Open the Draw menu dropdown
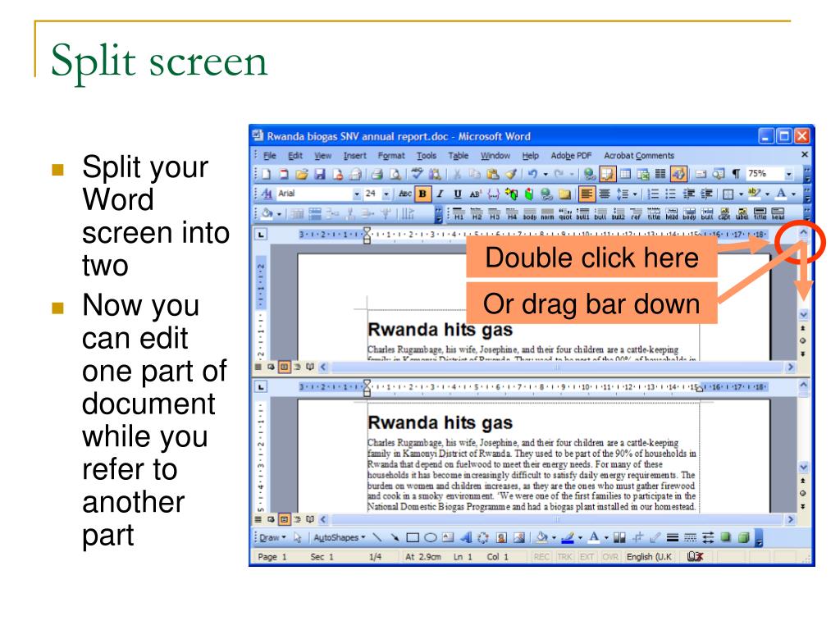 click(x=272, y=537)
